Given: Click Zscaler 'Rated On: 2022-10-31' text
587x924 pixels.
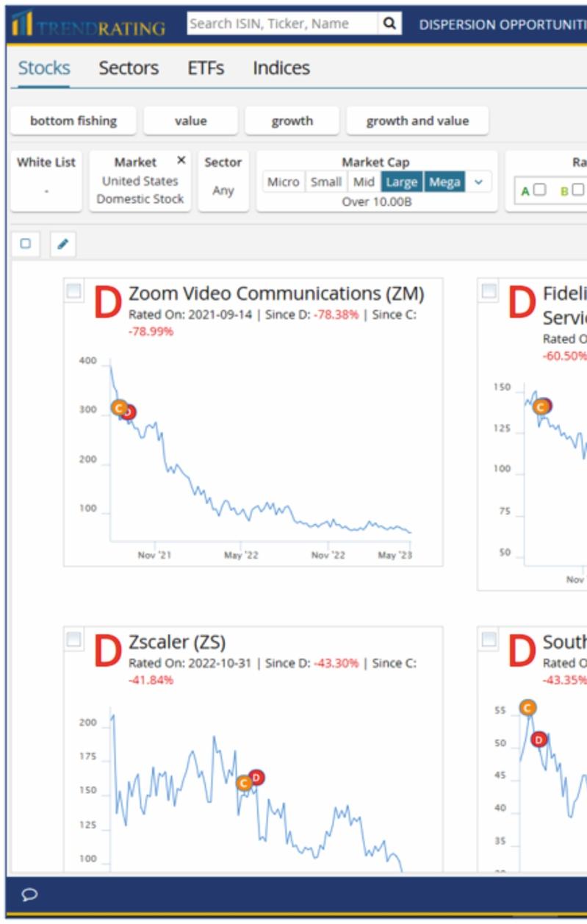Looking at the screenshot, I should tap(190, 663).
